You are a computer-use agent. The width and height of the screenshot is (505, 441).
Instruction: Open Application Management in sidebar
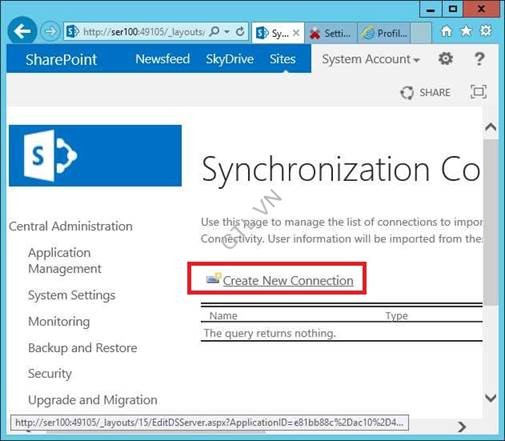pos(65,261)
